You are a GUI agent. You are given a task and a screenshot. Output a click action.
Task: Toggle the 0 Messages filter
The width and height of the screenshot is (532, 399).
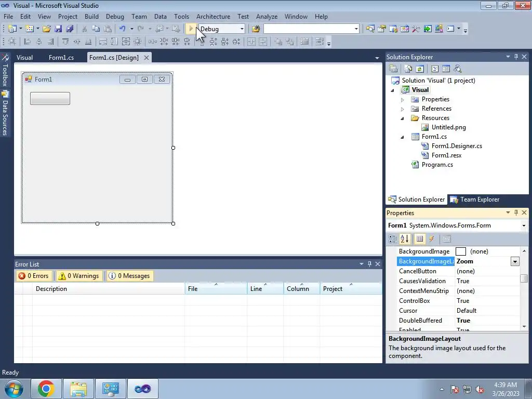129,276
